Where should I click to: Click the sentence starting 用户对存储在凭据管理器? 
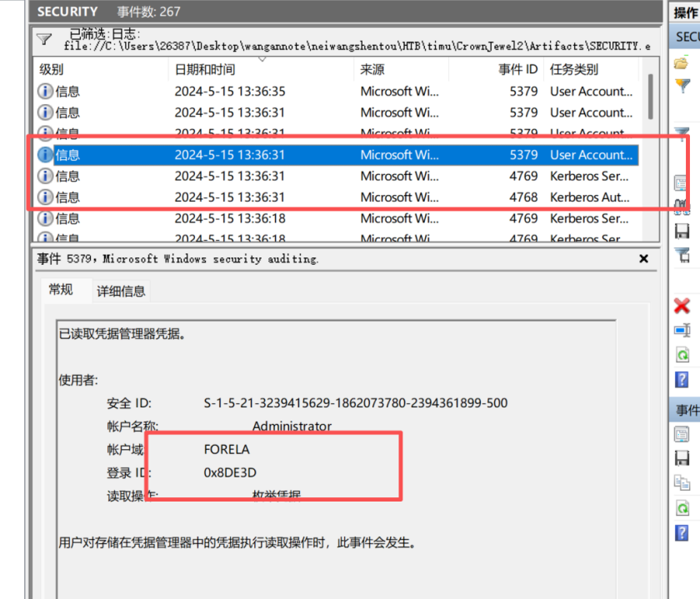[237, 542]
